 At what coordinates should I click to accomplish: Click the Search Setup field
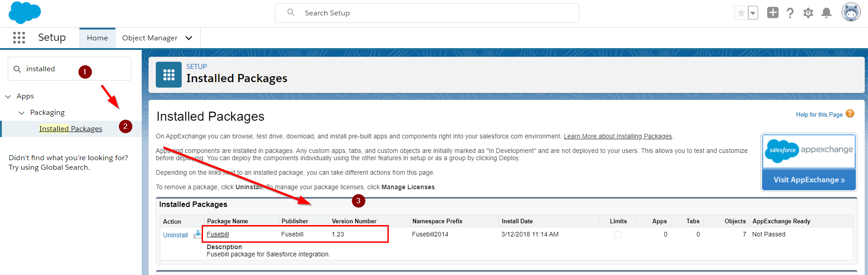tap(427, 13)
